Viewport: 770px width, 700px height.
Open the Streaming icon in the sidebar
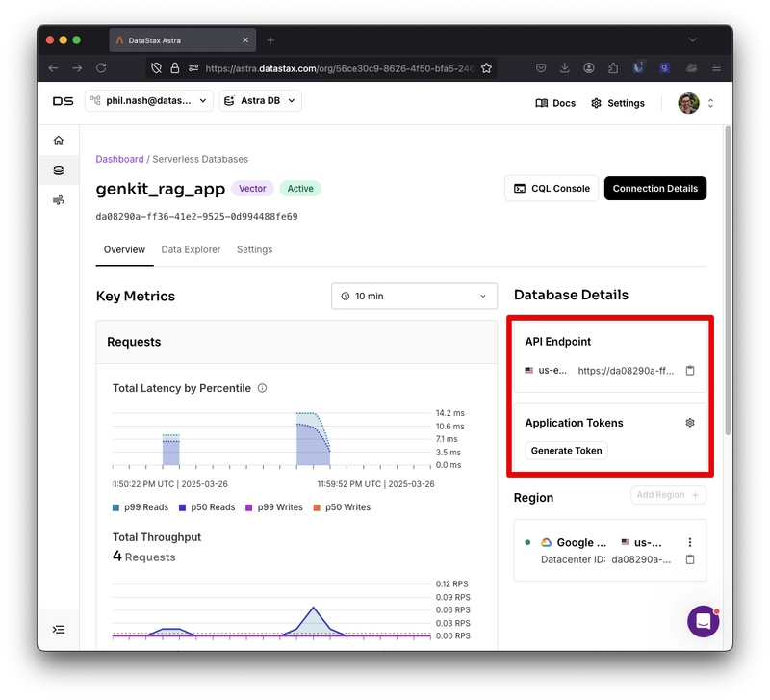pos(59,200)
